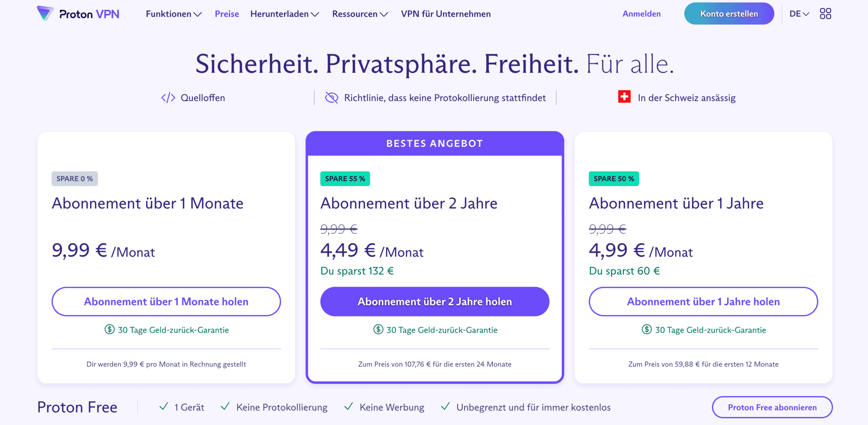
Task: Click the SPARE 55 % green badge
Action: (x=345, y=179)
